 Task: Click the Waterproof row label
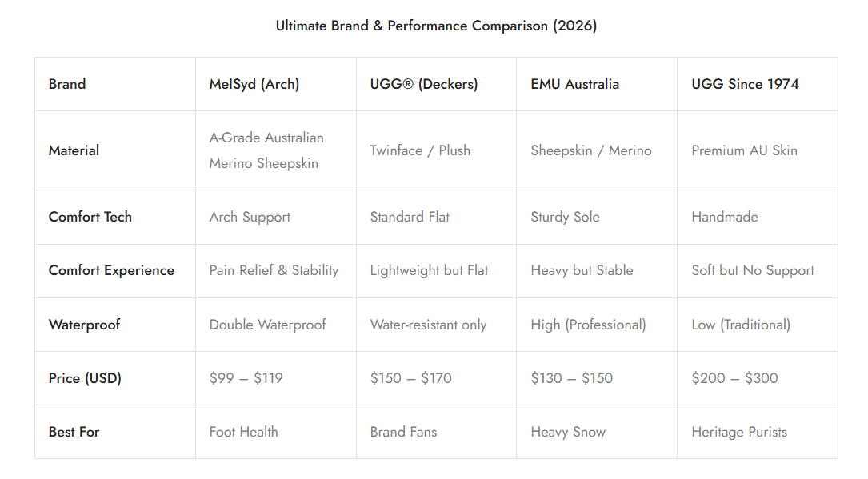84,325
